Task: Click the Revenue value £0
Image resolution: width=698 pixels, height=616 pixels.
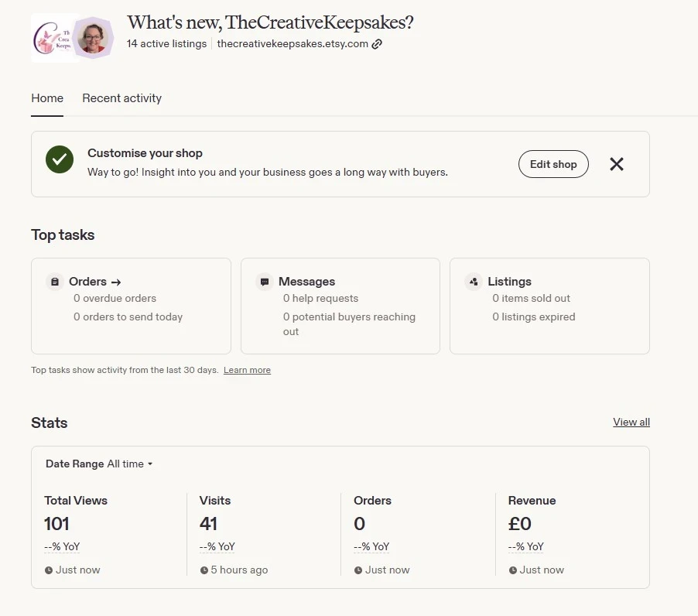Action: click(x=519, y=524)
